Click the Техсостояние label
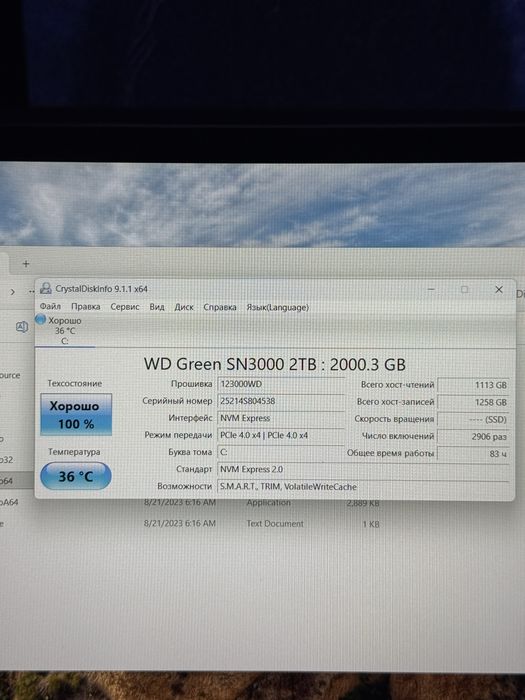 [75, 383]
